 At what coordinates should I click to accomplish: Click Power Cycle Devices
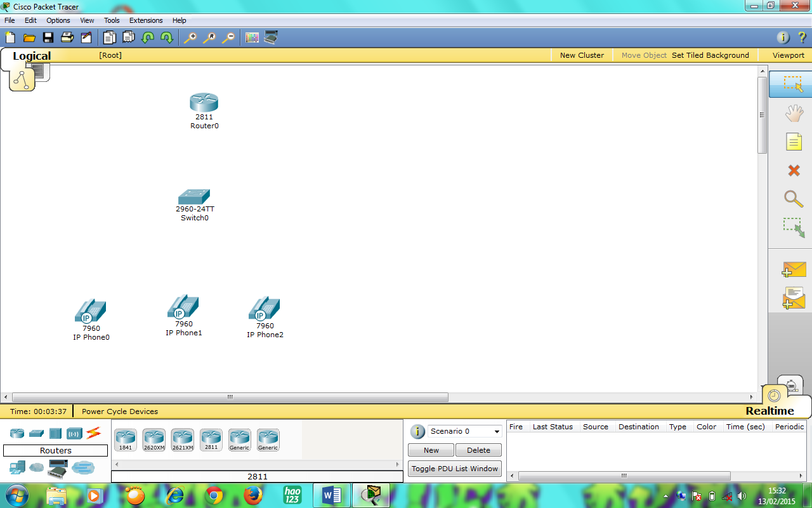(119, 411)
